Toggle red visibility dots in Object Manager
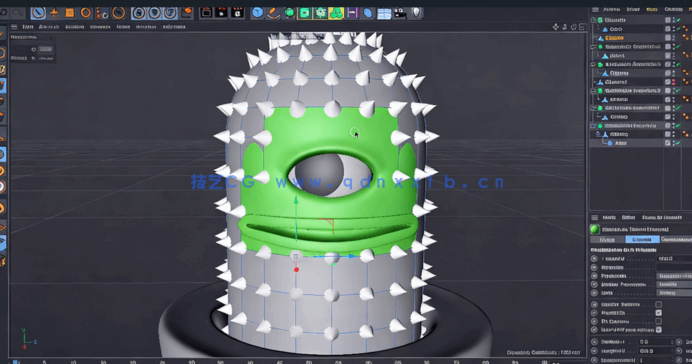 click(x=674, y=82)
